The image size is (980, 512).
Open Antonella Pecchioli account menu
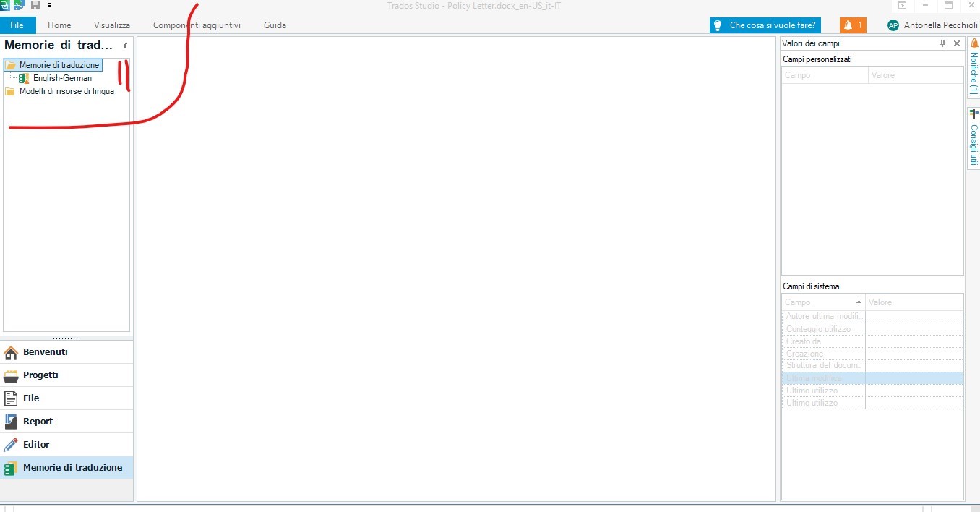pos(932,25)
